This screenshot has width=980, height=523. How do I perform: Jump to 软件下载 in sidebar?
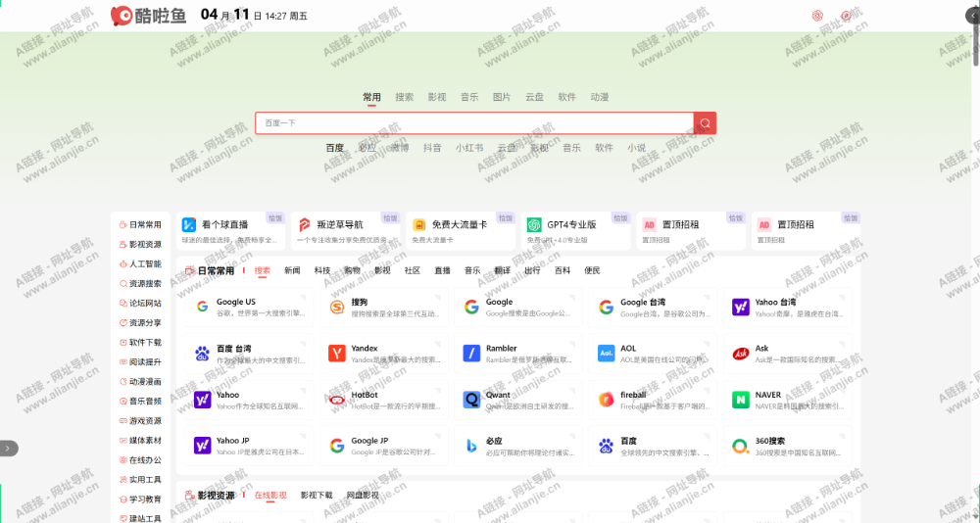point(140,343)
